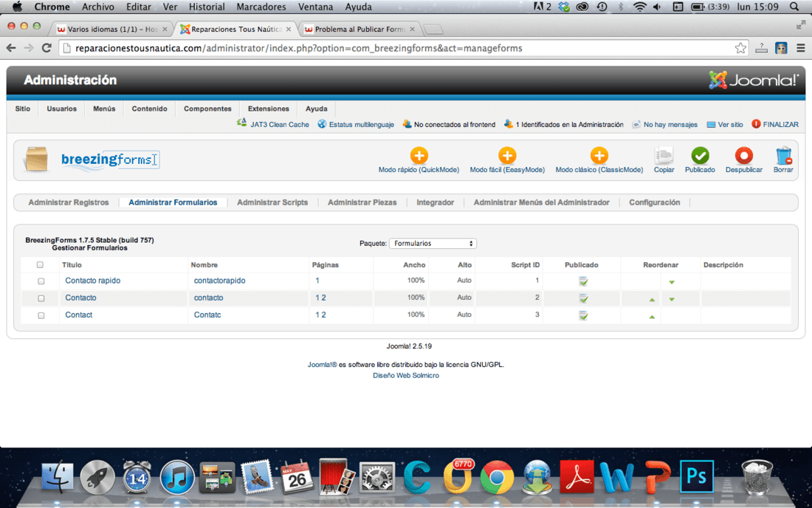
Task: Toggle published status of Contacto form
Action: click(x=583, y=298)
